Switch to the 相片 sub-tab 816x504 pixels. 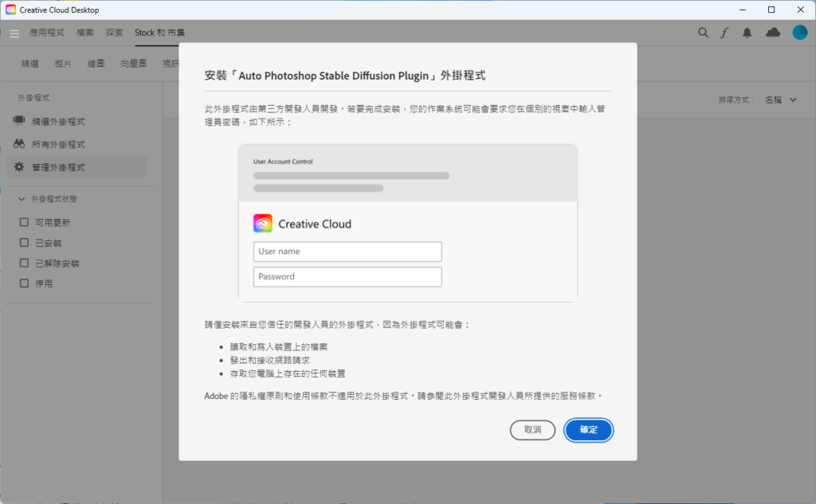point(63,64)
